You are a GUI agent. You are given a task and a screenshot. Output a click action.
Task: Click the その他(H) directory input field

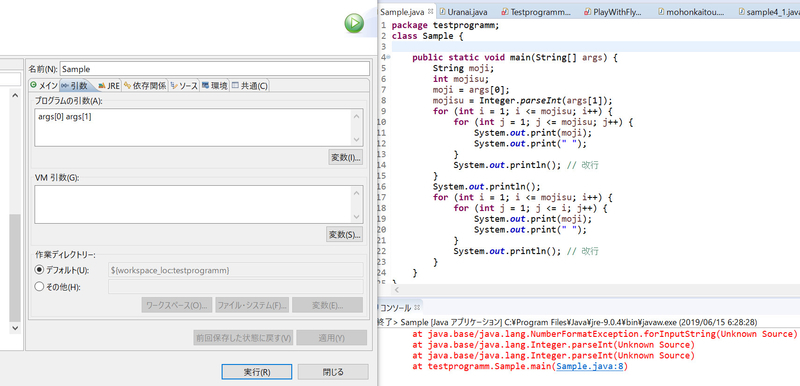pyautogui.click(x=236, y=287)
